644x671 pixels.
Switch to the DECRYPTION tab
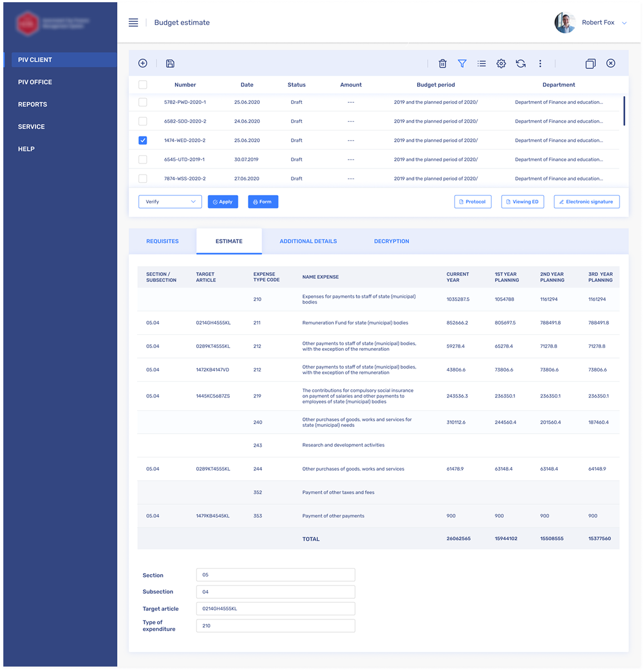pos(392,241)
